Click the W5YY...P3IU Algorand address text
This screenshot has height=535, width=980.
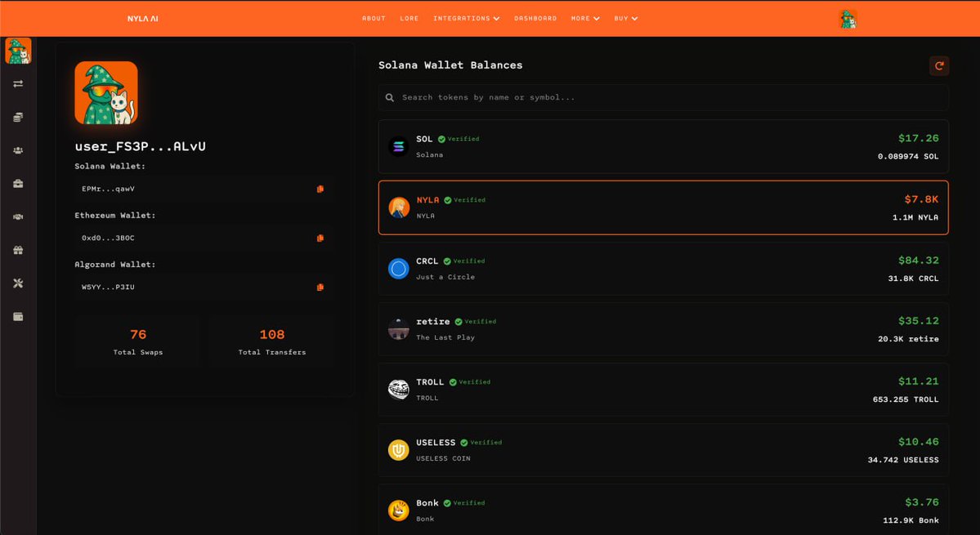tap(108, 288)
